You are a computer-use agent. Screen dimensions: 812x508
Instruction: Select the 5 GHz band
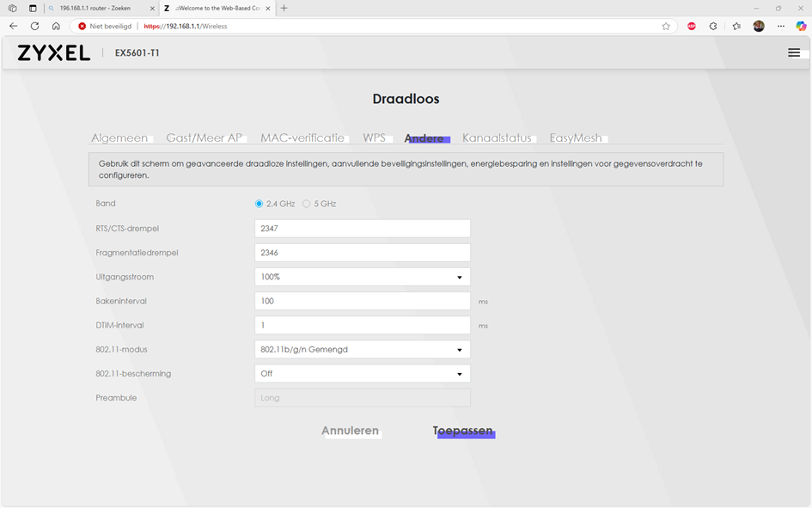[x=307, y=204]
